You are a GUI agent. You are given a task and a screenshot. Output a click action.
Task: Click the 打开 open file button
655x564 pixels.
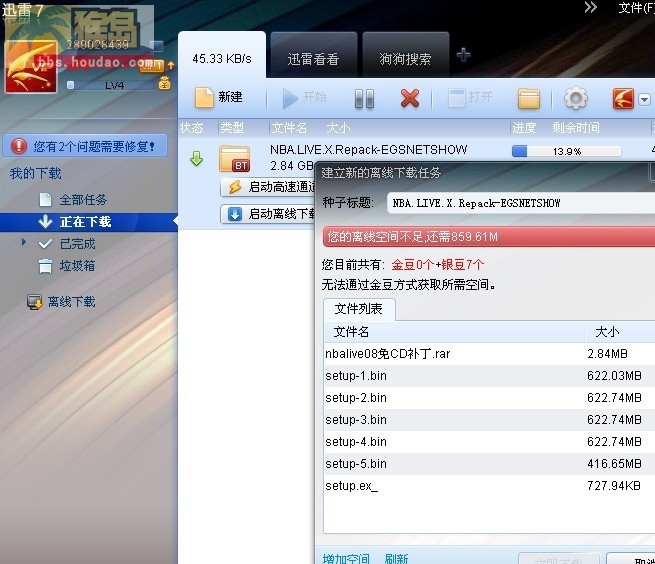point(470,98)
